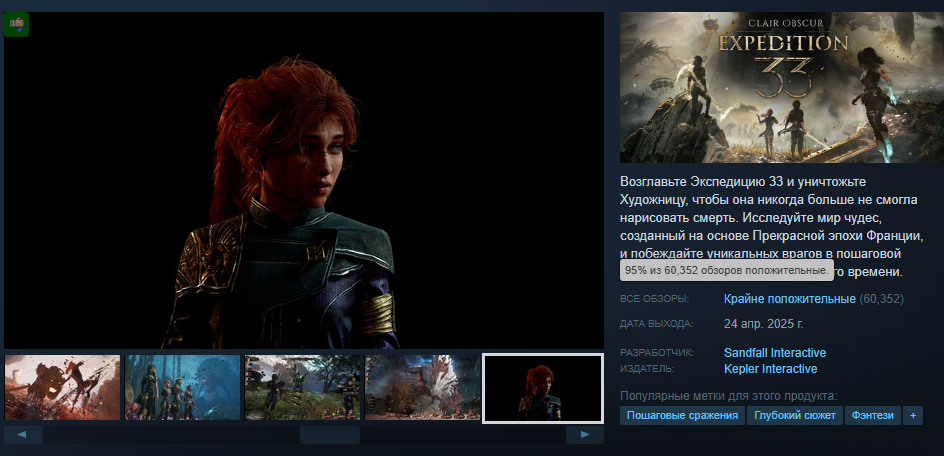Click the plus button to add tags
944x456 pixels.
pos(913,416)
